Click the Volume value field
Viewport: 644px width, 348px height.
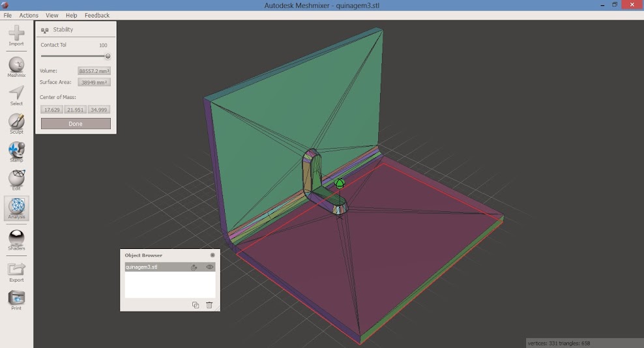point(94,71)
